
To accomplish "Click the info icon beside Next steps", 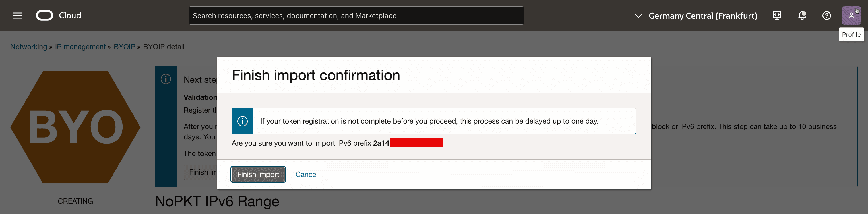I will (166, 79).
